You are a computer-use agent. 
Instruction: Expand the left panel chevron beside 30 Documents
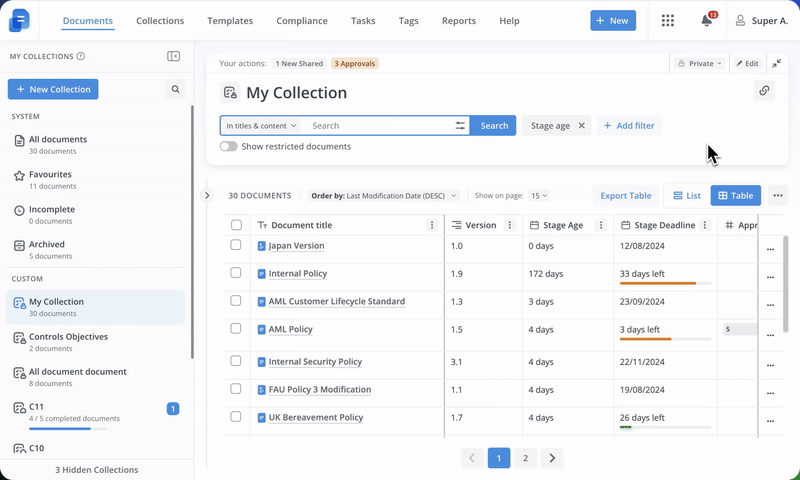click(207, 195)
